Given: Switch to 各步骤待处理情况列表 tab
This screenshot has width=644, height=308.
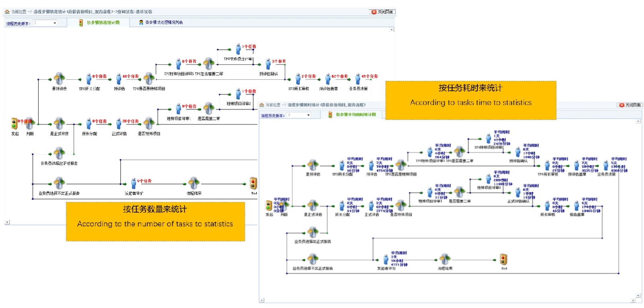Looking at the screenshot, I should (161, 23).
